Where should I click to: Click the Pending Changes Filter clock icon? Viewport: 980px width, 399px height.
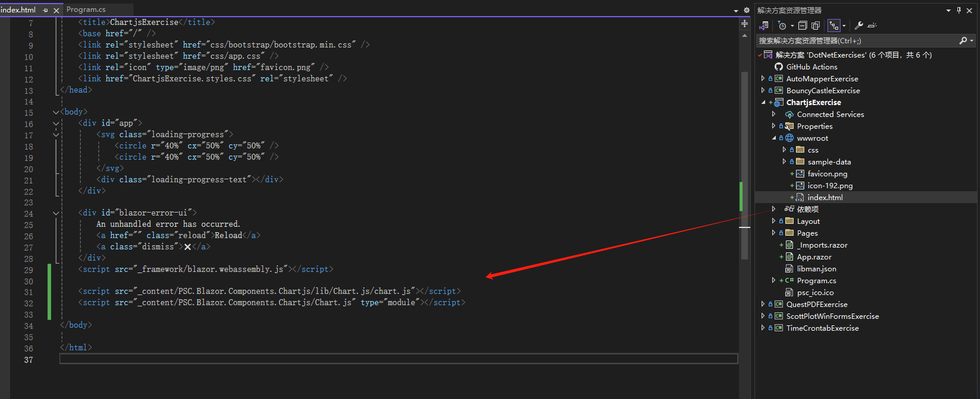click(782, 26)
